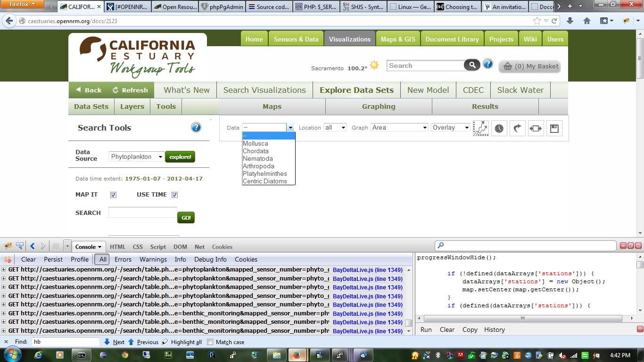Open the Data dropdown arrow
The height and width of the screenshot is (362, 644).
[x=291, y=127]
